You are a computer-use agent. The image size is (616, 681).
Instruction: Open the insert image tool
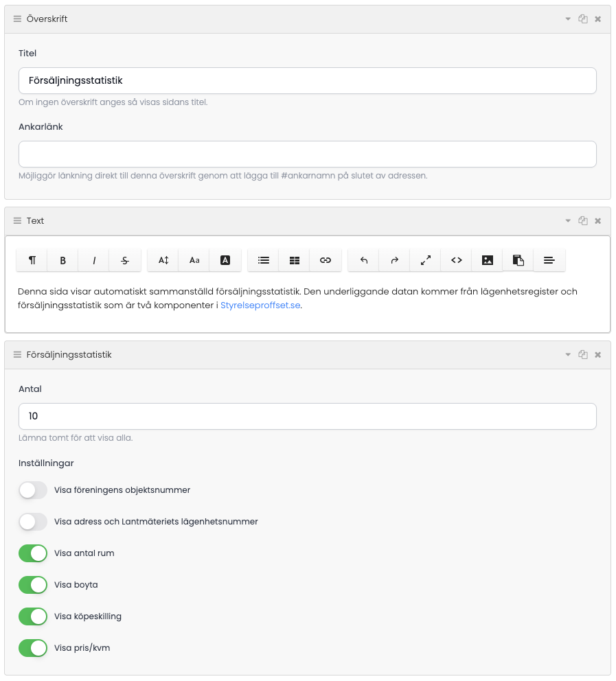488,260
